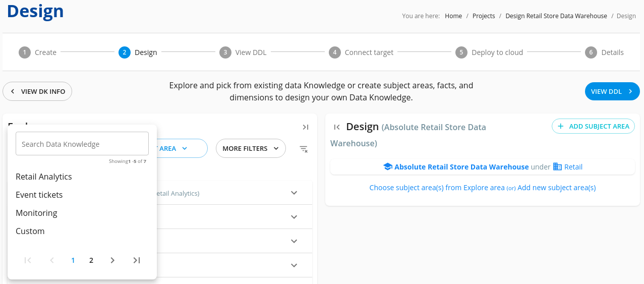Open Home breadcrumb link

(x=453, y=16)
